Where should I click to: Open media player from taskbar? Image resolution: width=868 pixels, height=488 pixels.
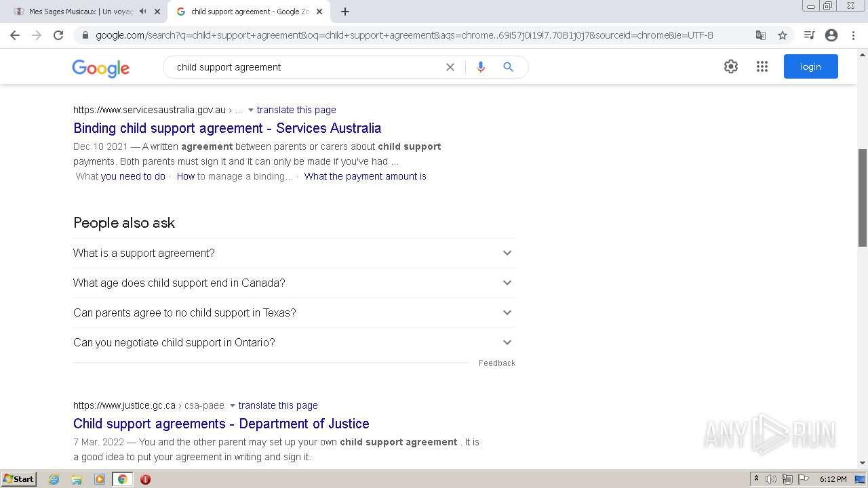coord(100,479)
